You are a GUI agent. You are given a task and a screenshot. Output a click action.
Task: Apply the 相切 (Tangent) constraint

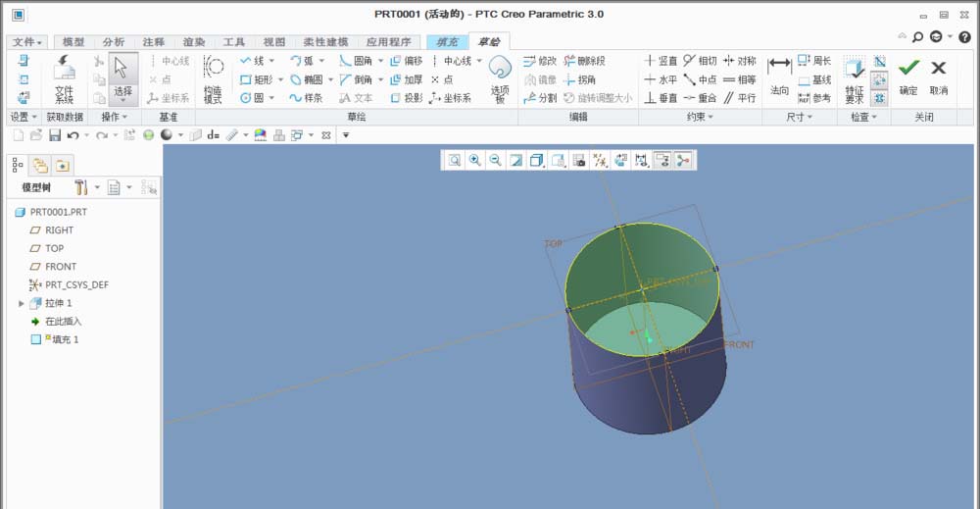700,61
